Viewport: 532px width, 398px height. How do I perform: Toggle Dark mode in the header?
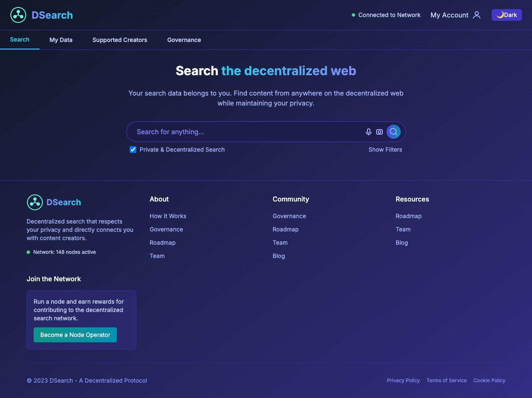[507, 15]
